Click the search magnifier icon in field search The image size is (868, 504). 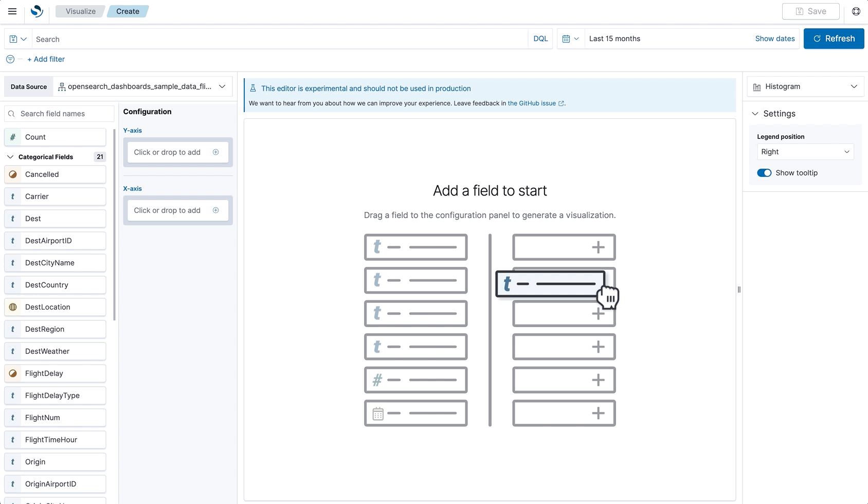(11, 114)
